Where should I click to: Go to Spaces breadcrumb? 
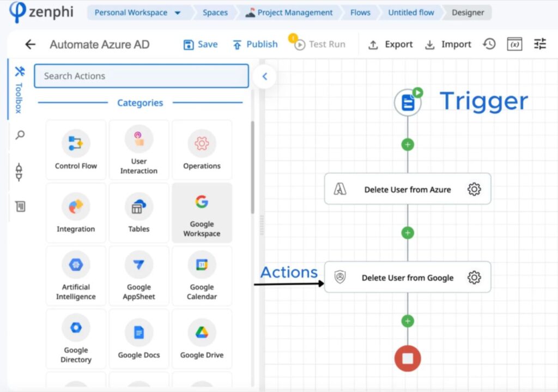[215, 13]
